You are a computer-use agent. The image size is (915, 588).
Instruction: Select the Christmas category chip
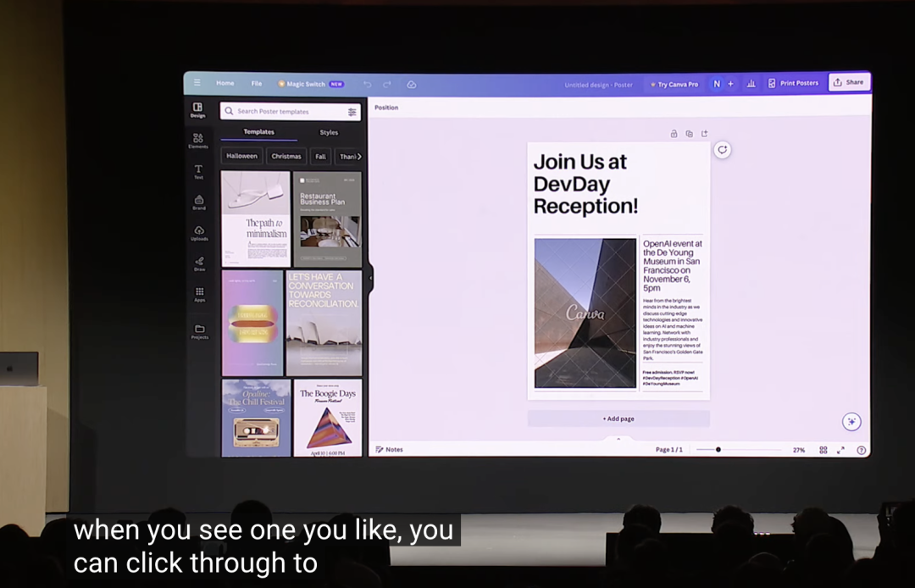point(286,157)
